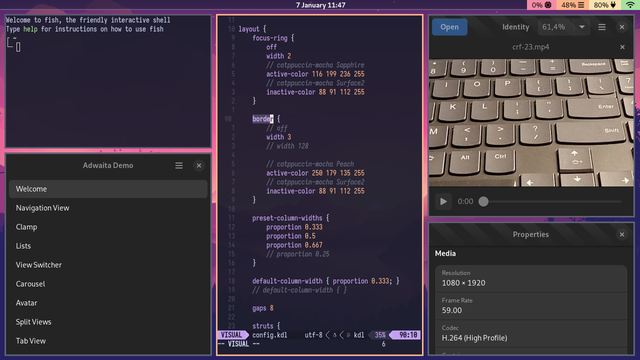Open the Adwaita Demo hamburger menu
640x360 pixels.
(x=179, y=165)
